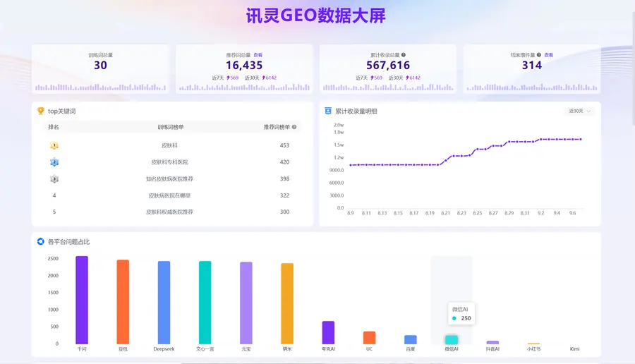Click the blue circle icon beside 各平台问题占比
This screenshot has width=635, height=364.
tap(40, 242)
